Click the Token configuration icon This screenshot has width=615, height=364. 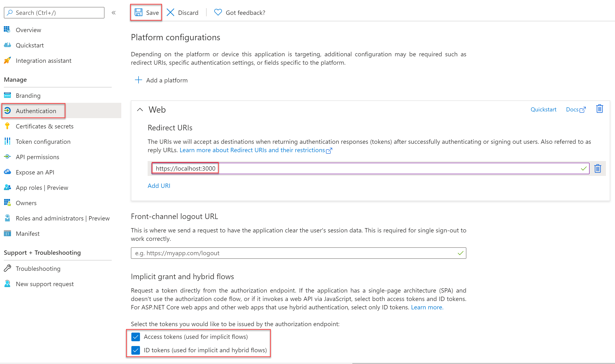(7, 141)
